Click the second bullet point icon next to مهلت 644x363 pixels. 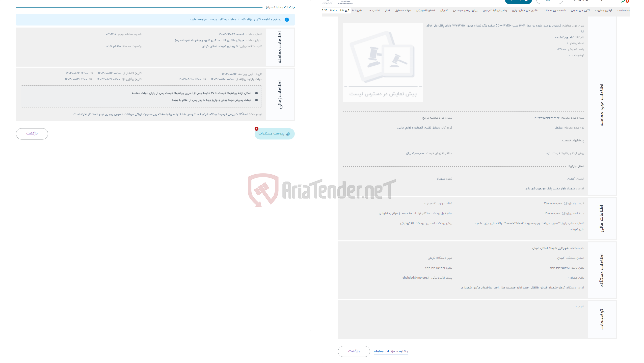pos(256,99)
